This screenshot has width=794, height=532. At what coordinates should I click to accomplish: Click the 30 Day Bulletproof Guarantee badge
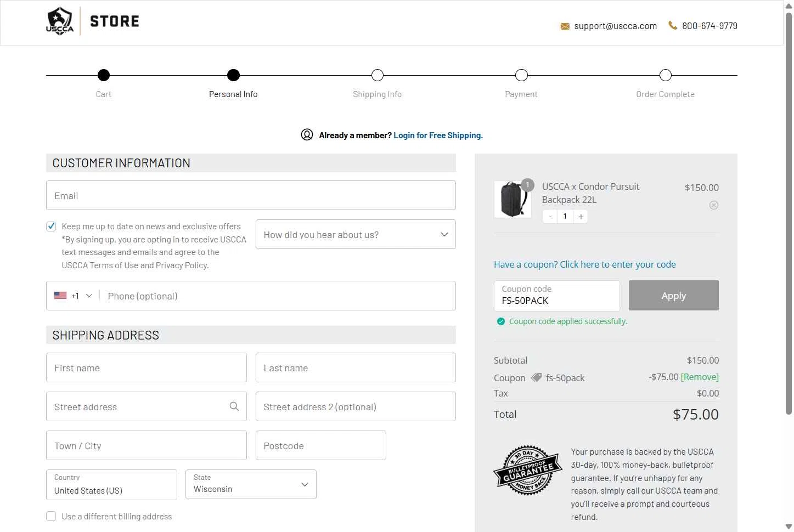(x=528, y=471)
